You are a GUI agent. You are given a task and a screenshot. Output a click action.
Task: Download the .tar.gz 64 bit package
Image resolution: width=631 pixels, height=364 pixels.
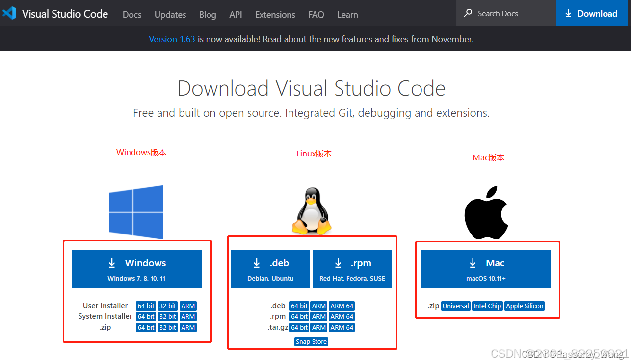click(x=299, y=327)
